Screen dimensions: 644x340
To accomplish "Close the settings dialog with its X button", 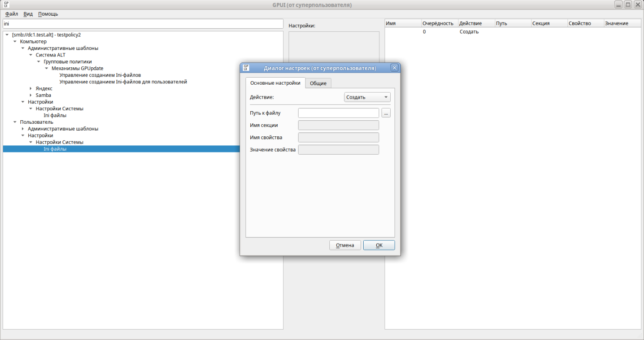I will click(394, 68).
